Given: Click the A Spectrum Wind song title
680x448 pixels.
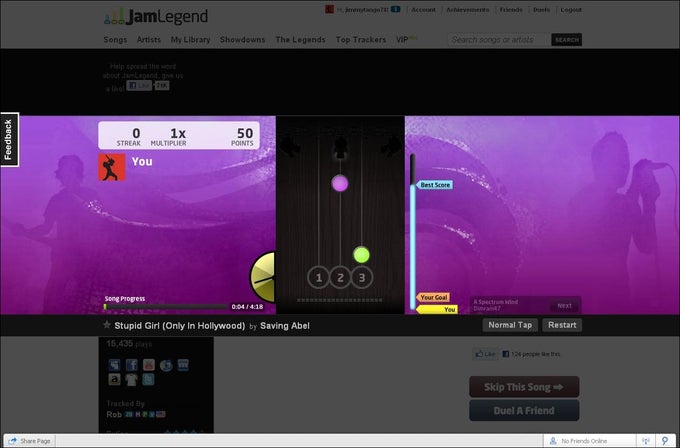Looking at the screenshot, I should pos(496,302).
